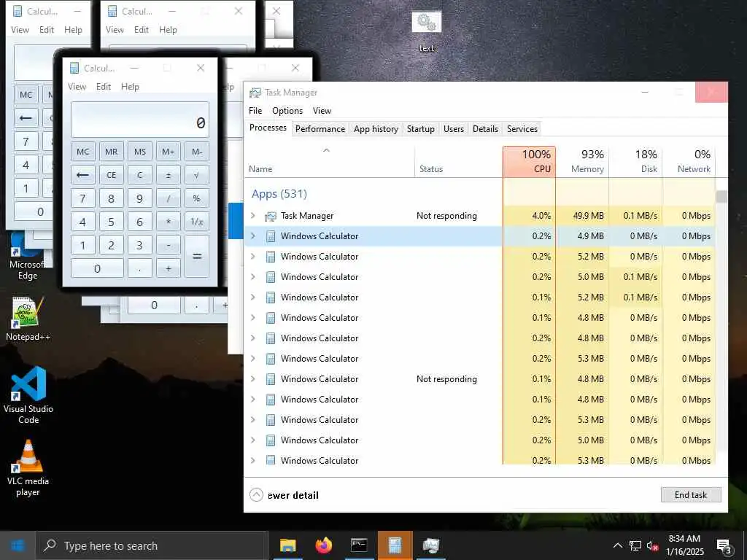The width and height of the screenshot is (747, 560).
Task: Open View menu in front Calculator
Action: 77,87
